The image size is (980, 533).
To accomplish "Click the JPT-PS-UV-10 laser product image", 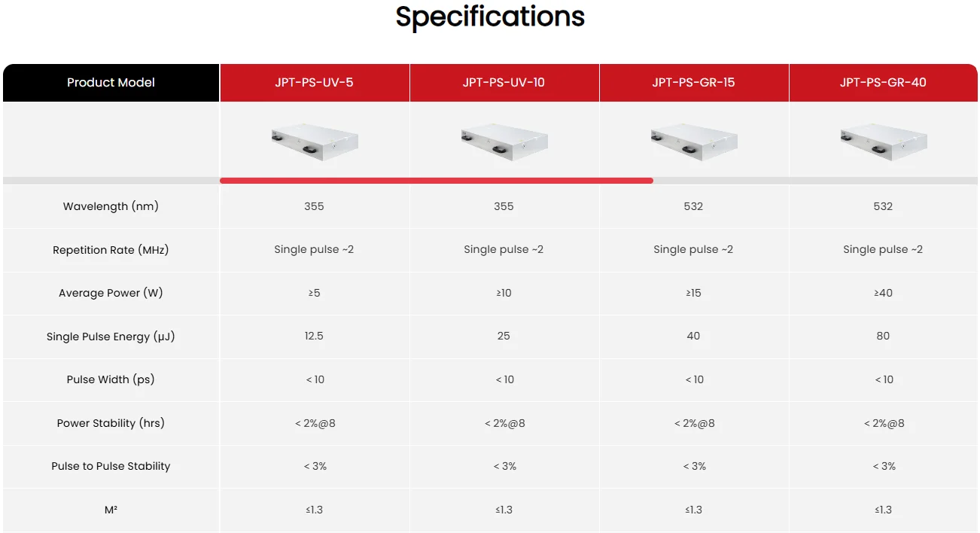I will click(504, 142).
